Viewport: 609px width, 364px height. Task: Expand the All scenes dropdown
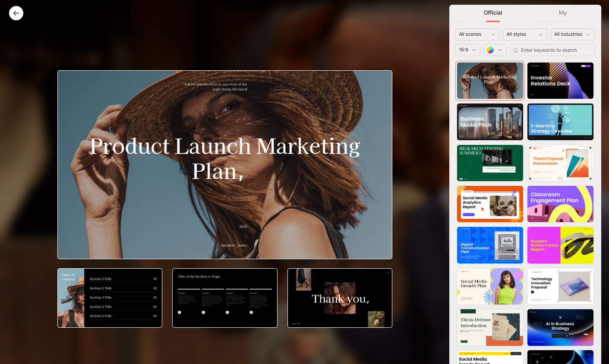click(x=477, y=35)
